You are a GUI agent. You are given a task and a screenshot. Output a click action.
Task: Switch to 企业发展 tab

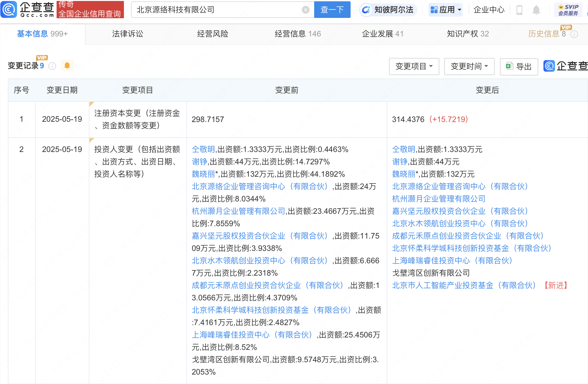pyautogui.click(x=382, y=34)
